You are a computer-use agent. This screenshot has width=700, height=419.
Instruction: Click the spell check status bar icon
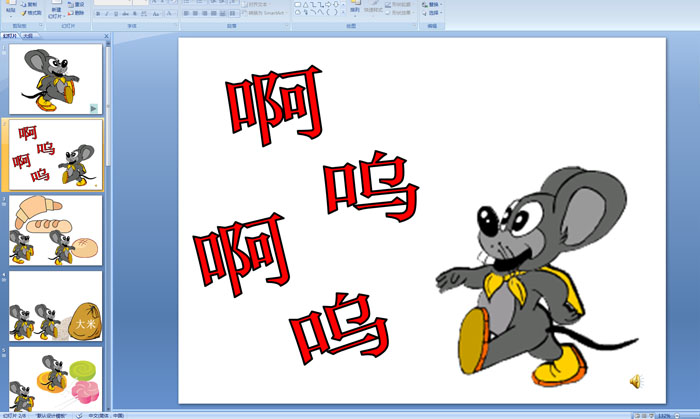pos(79,415)
